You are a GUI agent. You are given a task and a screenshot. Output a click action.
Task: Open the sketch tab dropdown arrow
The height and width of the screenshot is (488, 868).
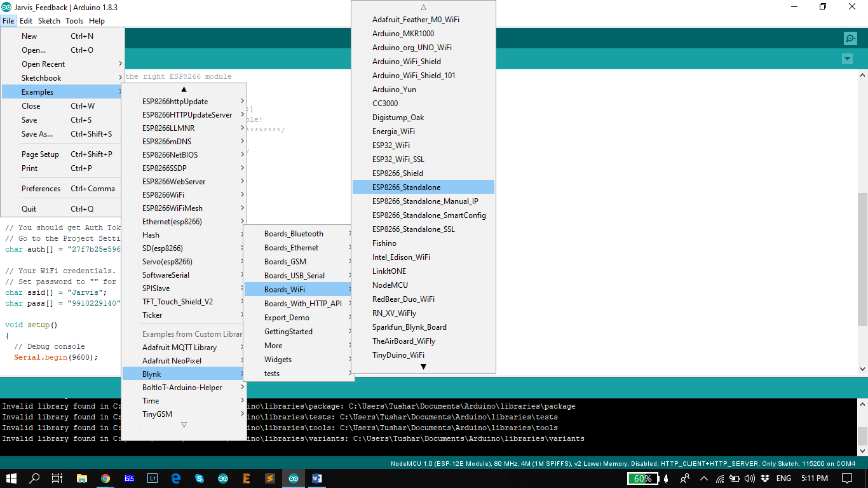846,59
